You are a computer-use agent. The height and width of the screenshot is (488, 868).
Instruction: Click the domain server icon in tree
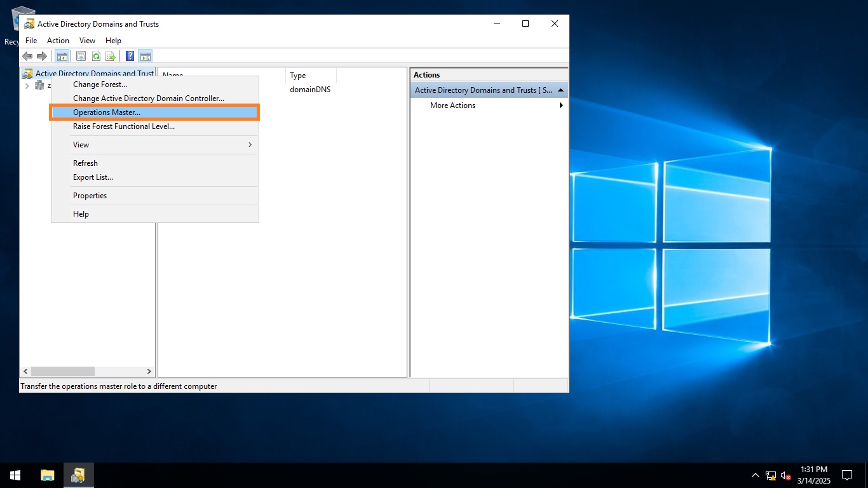click(39, 85)
